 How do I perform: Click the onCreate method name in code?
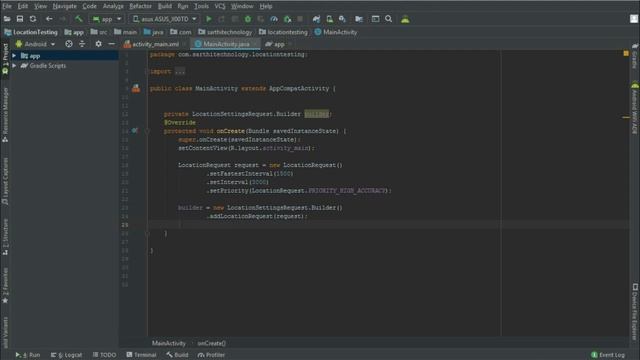pyautogui.click(x=230, y=131)
